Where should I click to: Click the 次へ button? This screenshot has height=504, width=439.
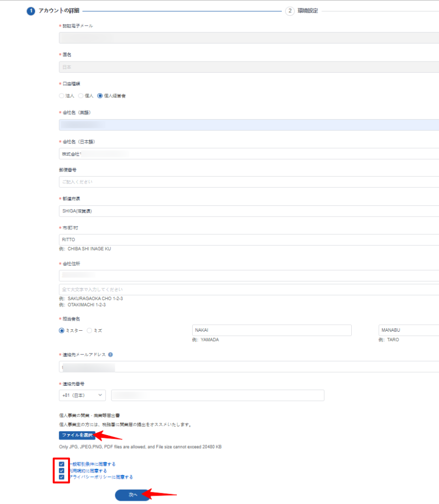click(x=133, y=495)
